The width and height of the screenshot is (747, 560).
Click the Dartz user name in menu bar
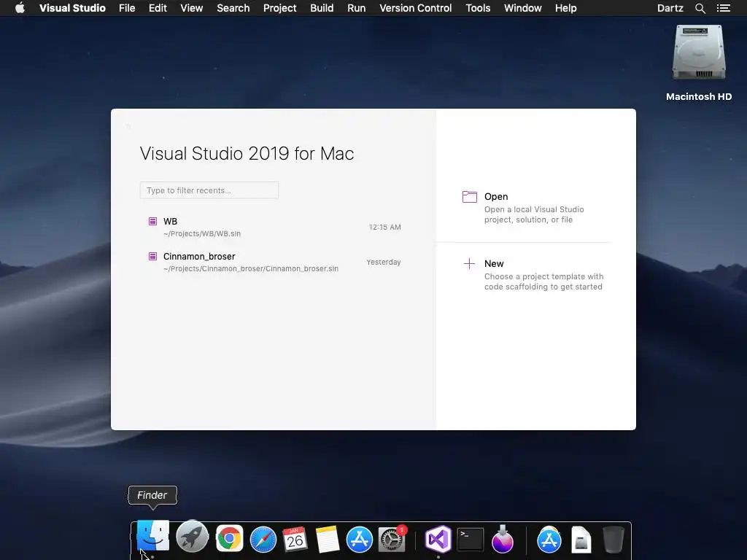(670, 8)
